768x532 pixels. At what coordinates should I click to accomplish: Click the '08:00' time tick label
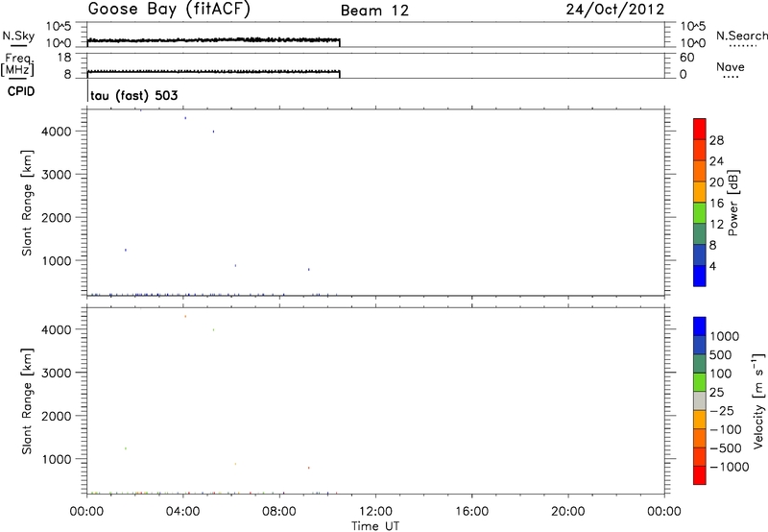279,512
